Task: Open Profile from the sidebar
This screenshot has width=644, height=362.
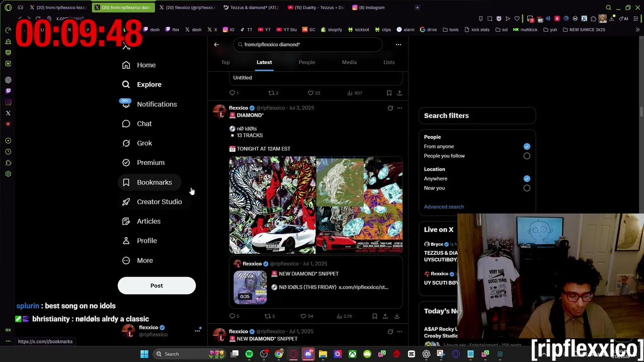Action: 140,241
